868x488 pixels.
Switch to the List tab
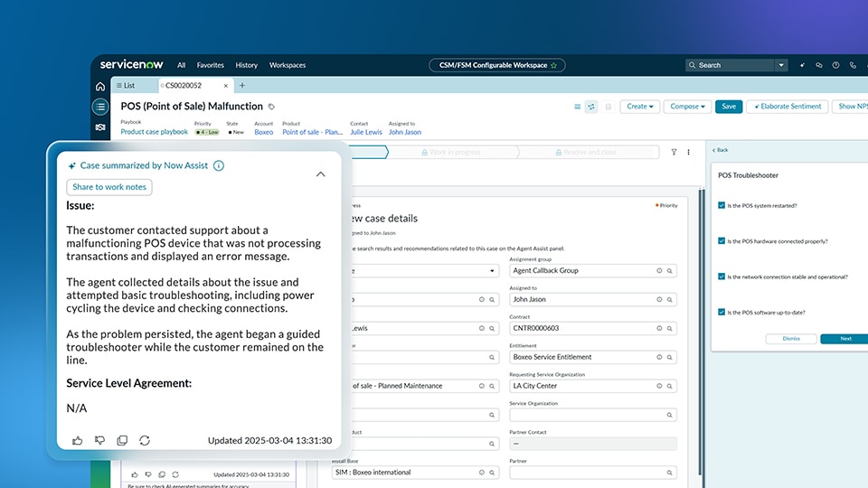pos(127,86)
